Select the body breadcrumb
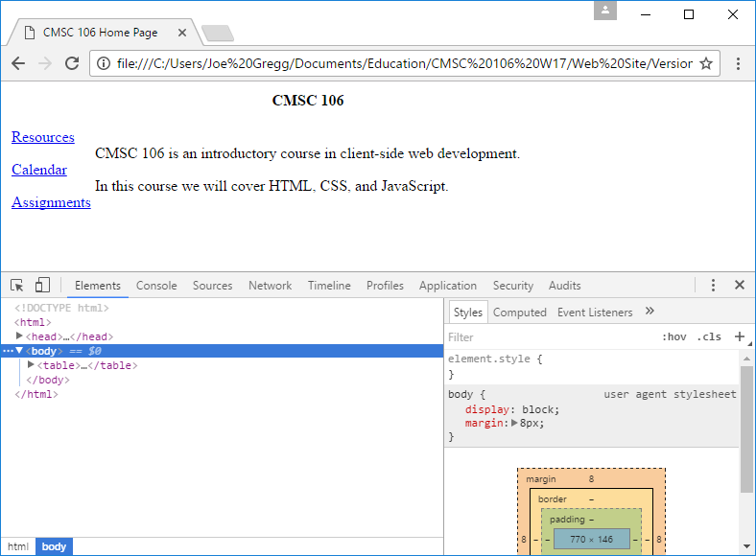756x556 pixels. click(54, 546)
